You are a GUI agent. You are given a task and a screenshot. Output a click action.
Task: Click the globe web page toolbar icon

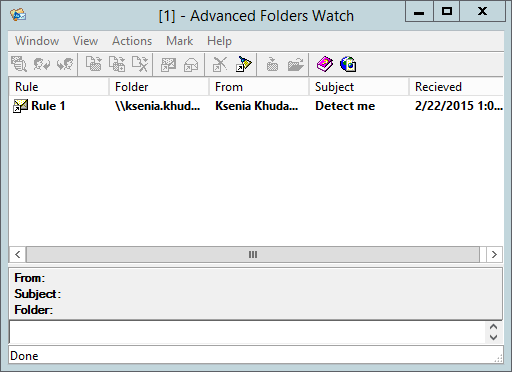coord(348,64)
